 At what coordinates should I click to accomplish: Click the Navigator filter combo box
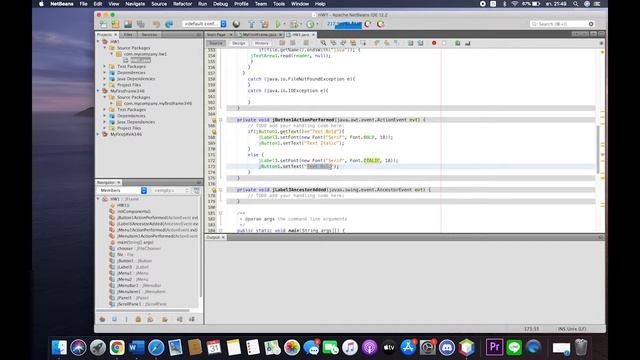point(171,190)
